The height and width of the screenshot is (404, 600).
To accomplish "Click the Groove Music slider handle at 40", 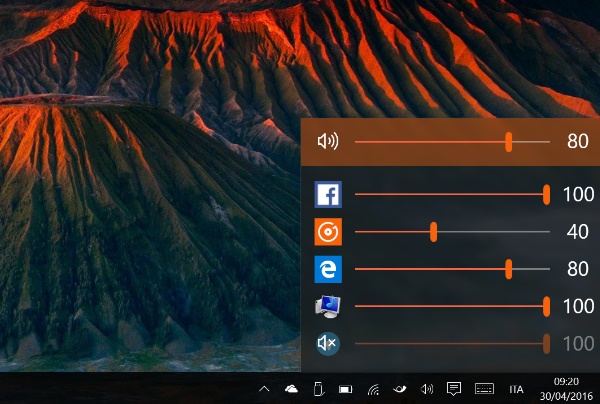I will pos(433,232).
